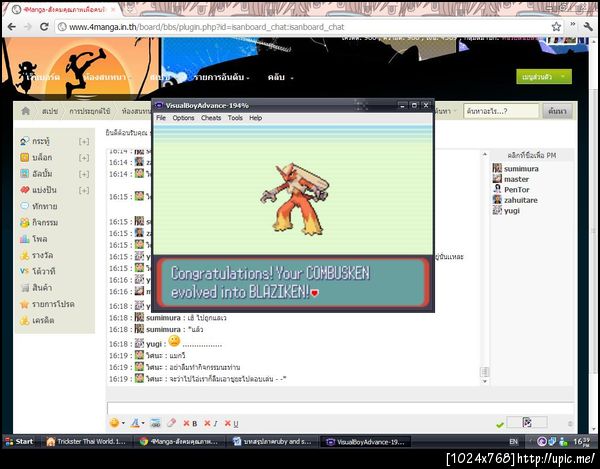Open the Cheats menu in VisualBoyAdvance
600x469 pixels.
click(x=211, y=118)
